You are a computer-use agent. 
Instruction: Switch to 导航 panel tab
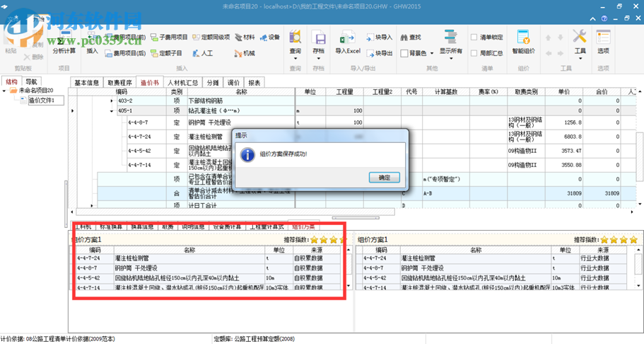coord(31,82)
